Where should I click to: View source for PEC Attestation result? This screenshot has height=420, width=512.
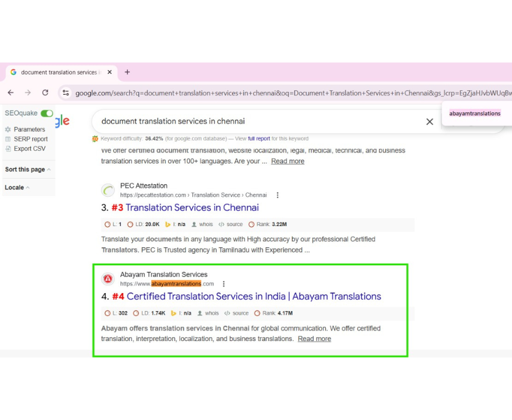tap(230, 224)
